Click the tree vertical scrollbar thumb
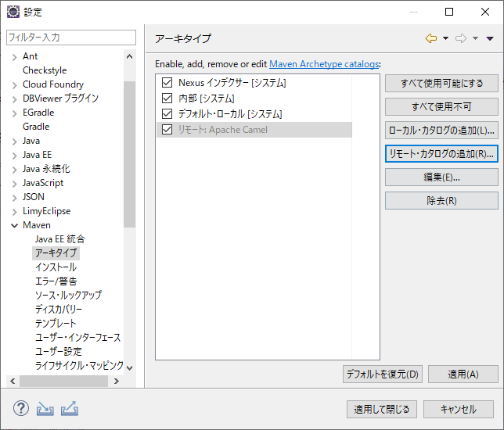Image resolution: width=504 pixels, height=430 pixels. coord(130,154)
